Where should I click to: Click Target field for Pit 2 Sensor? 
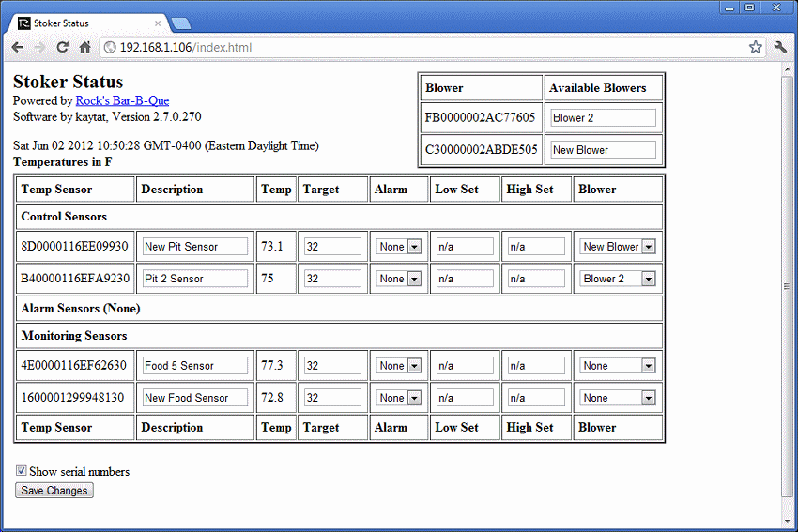332,279
